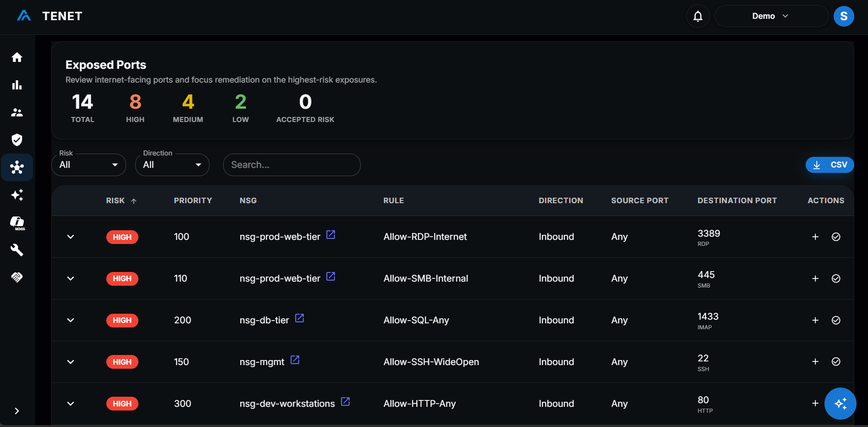Open the floating AI assistant button
The image size is (868, 427).
[840, 404]
